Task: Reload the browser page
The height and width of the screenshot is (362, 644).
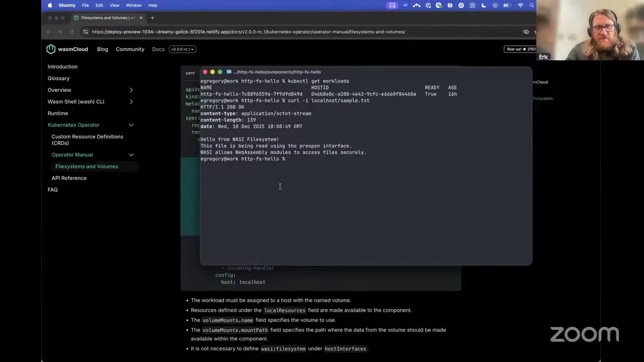Action: coord(71,32)
